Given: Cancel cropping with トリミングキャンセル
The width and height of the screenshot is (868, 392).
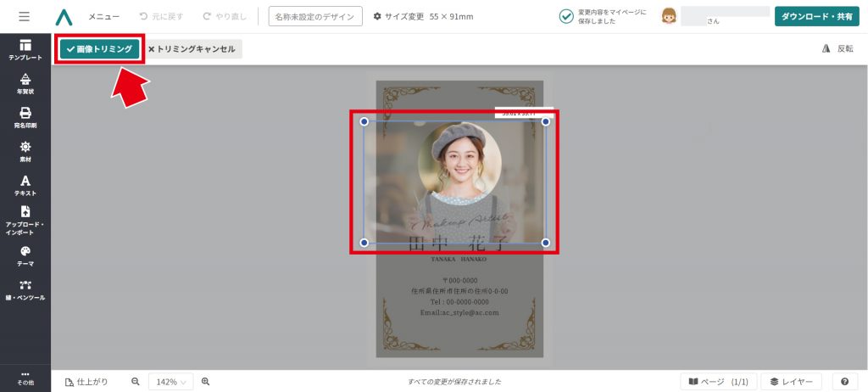Looking at the screenshot, I should [192, 49].
